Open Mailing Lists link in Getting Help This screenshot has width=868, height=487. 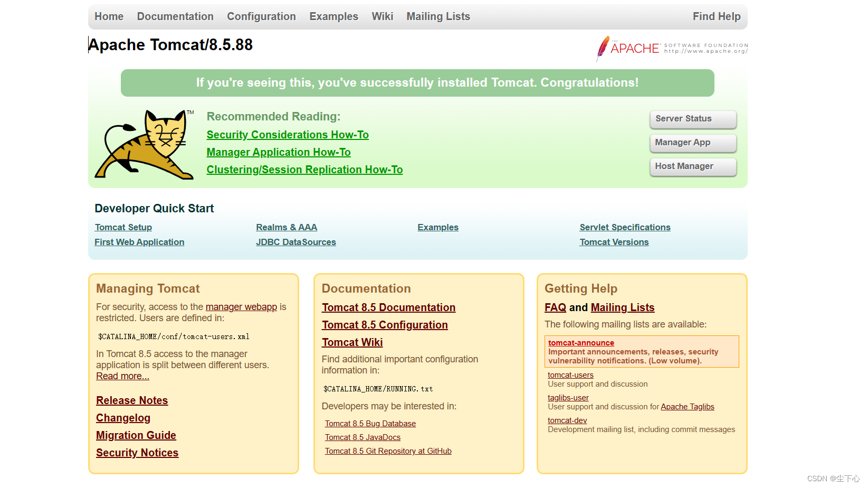[x=623, y=307]
